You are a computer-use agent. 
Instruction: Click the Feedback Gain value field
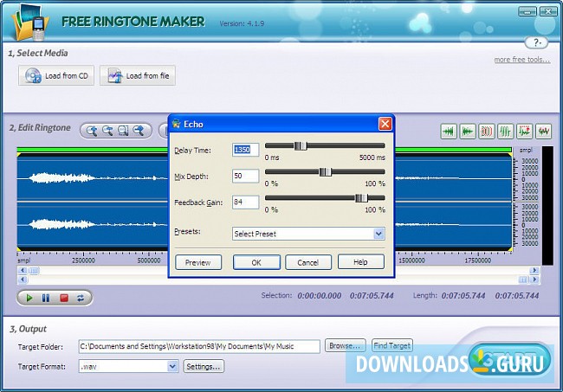tap(245, 203)
